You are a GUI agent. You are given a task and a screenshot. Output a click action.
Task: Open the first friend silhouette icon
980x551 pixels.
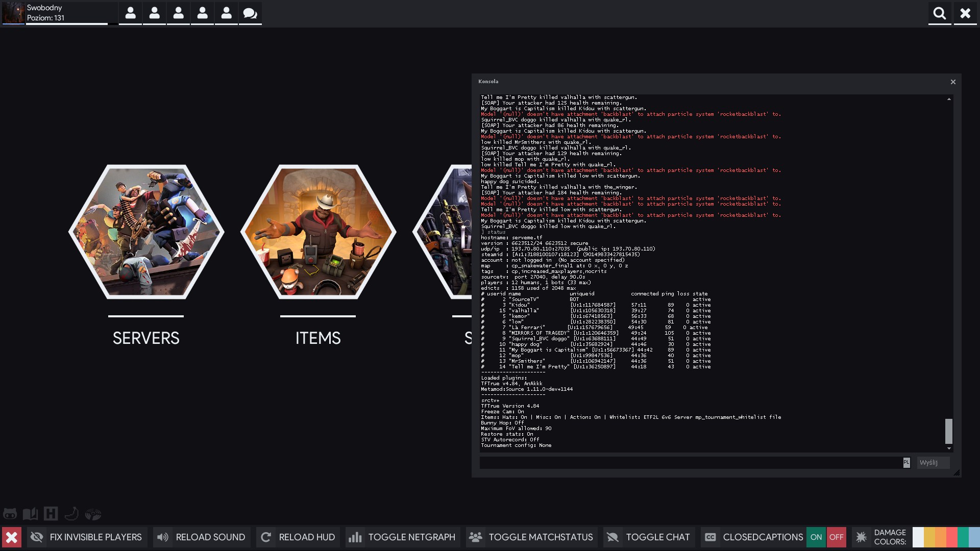coord(131,13)
